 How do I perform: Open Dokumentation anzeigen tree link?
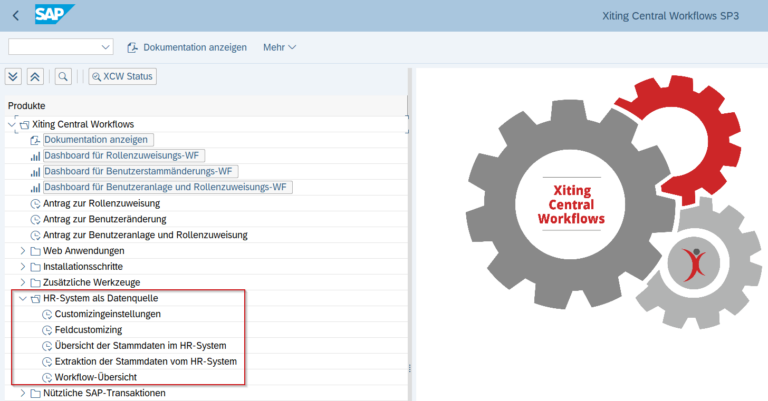[98, 140]
